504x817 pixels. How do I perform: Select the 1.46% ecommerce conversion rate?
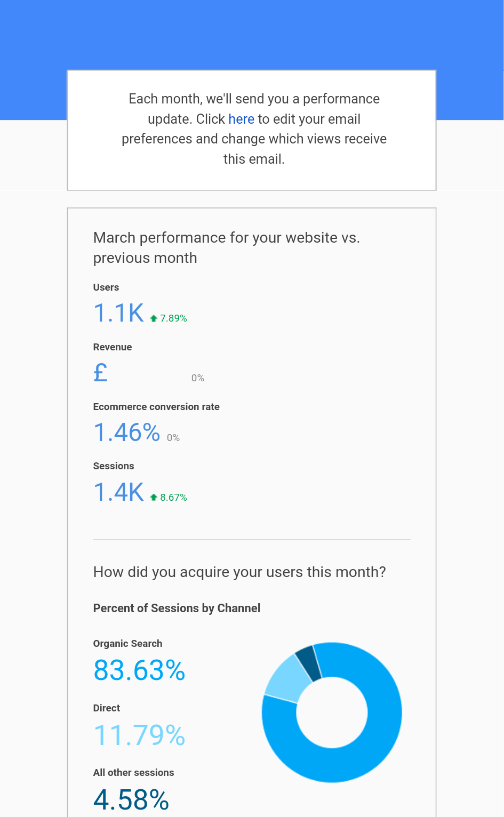tap(127, 432)
